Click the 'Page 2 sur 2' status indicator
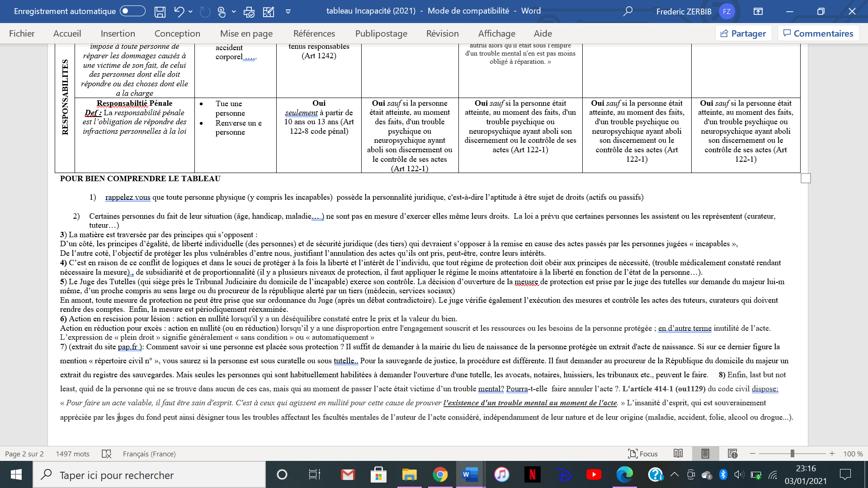Image resolution: width=868 pixels, height=488 pixels. click(24, 454)
